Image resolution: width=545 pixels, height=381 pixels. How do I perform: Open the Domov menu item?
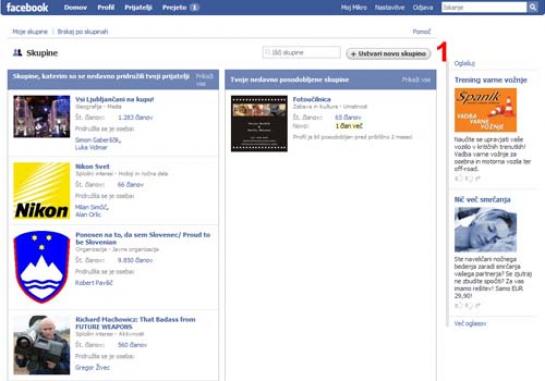(x=75, y=7)
